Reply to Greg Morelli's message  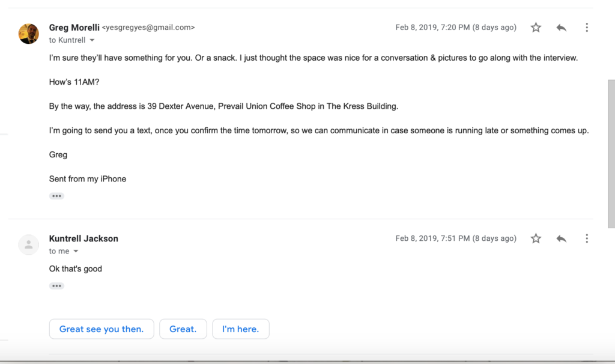click(x=562, y=28)
